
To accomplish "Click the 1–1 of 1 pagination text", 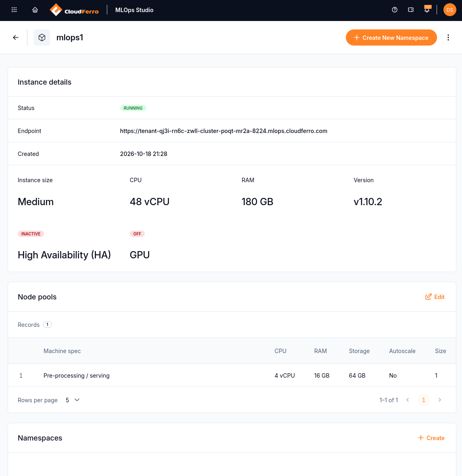I will point(389,400).
